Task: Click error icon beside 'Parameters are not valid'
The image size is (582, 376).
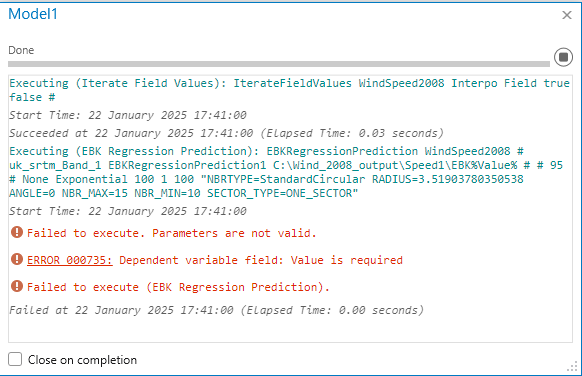Action: [17, 232]
